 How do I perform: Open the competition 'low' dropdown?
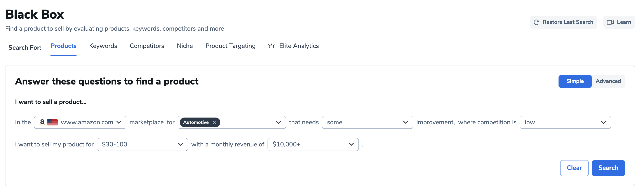(x=565, y=122)
